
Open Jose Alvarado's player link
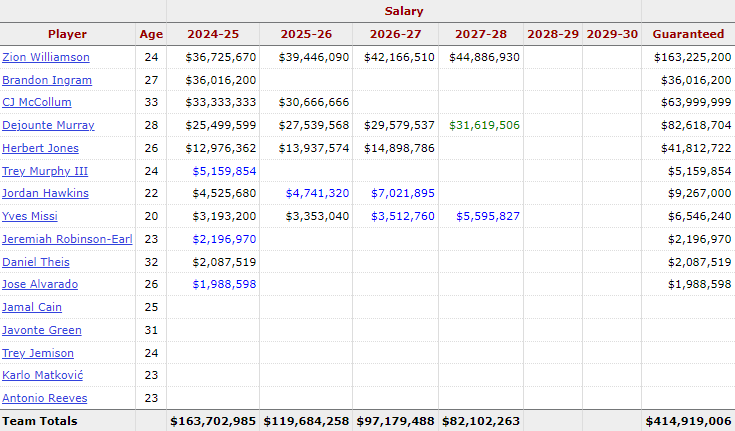click(40, 284)
